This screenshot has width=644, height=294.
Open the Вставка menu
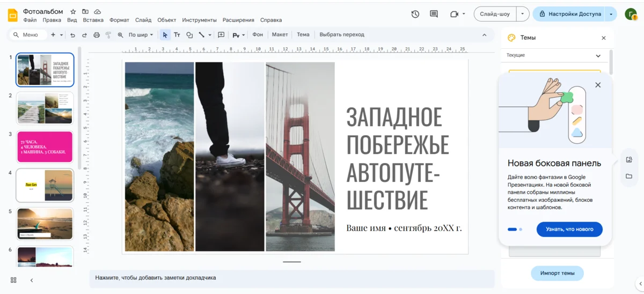[93, 20]
